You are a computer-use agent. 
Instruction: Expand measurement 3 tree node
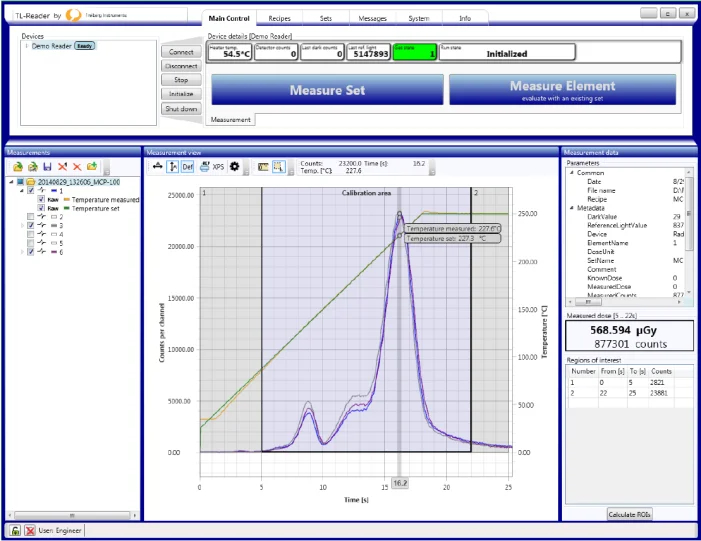tap(22, 226)
